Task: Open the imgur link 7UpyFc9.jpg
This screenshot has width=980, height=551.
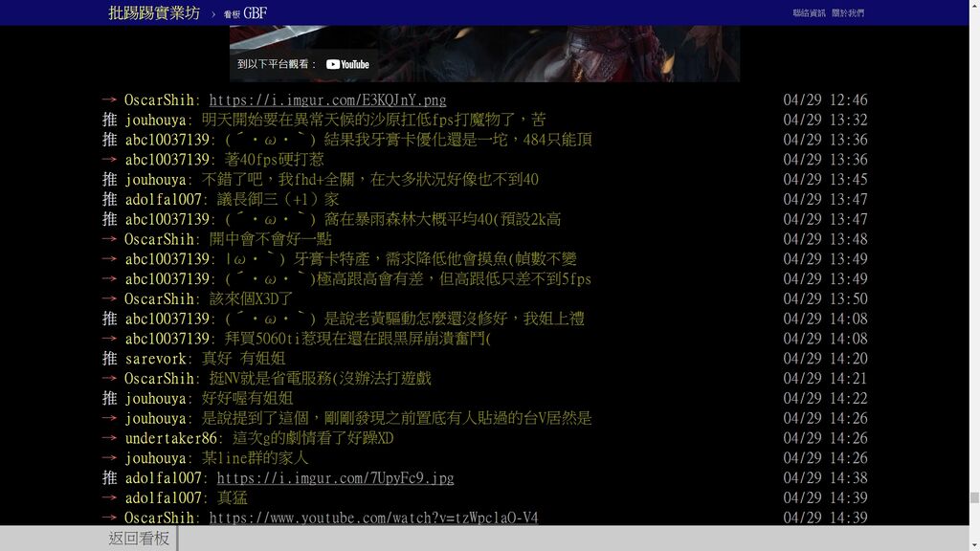Action: (335, 478)
